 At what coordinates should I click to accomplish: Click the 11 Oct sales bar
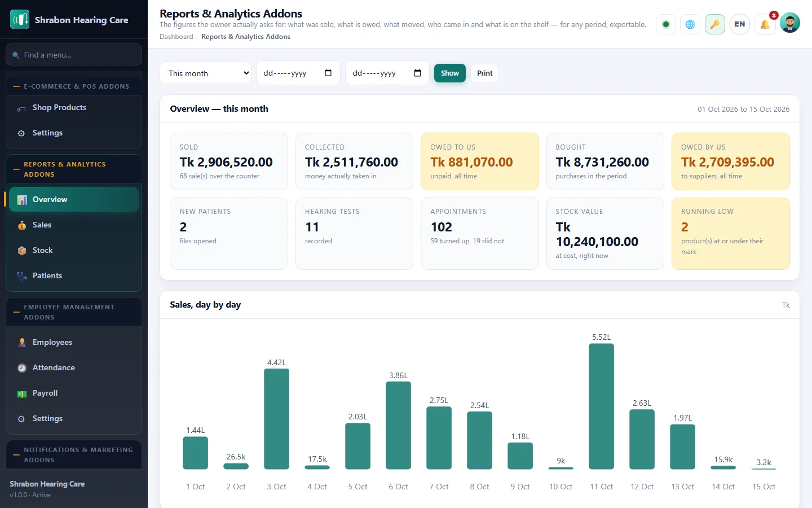pos(601,406)
